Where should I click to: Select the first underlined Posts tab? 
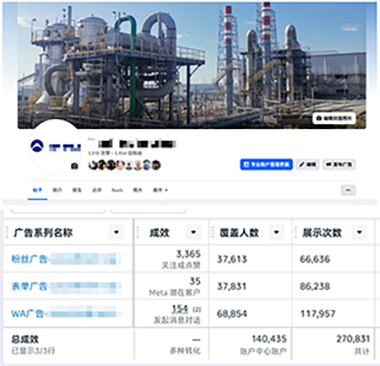(x=37, y=190)
